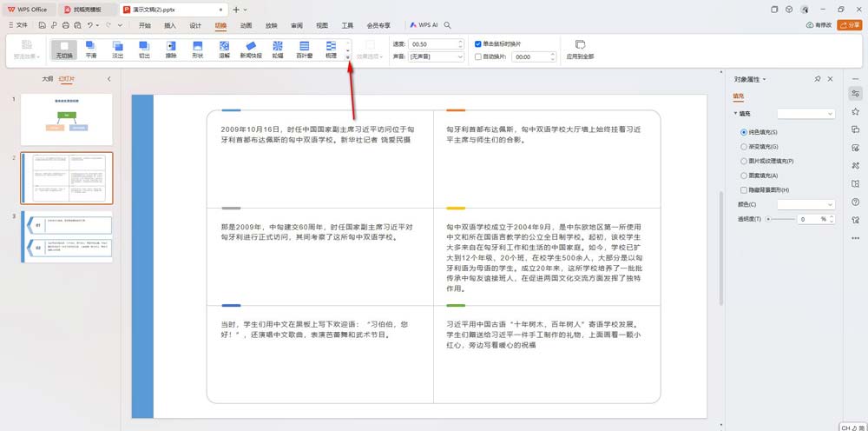Screen dimensions: 868x431
Task: Apply the 轮辐 wheel-spoke transition
Action: tap(278, 50)
